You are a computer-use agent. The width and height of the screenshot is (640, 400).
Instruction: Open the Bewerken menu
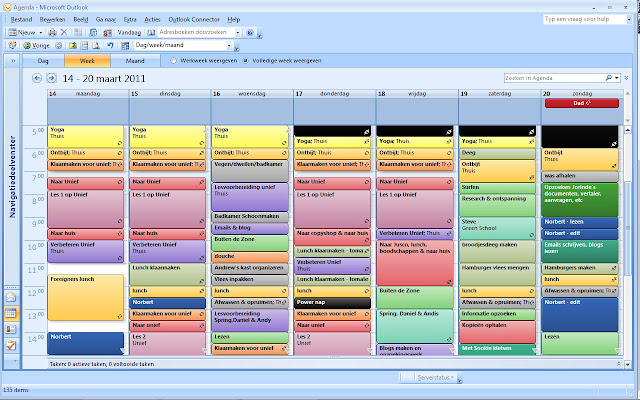click(x=52, y=19)
